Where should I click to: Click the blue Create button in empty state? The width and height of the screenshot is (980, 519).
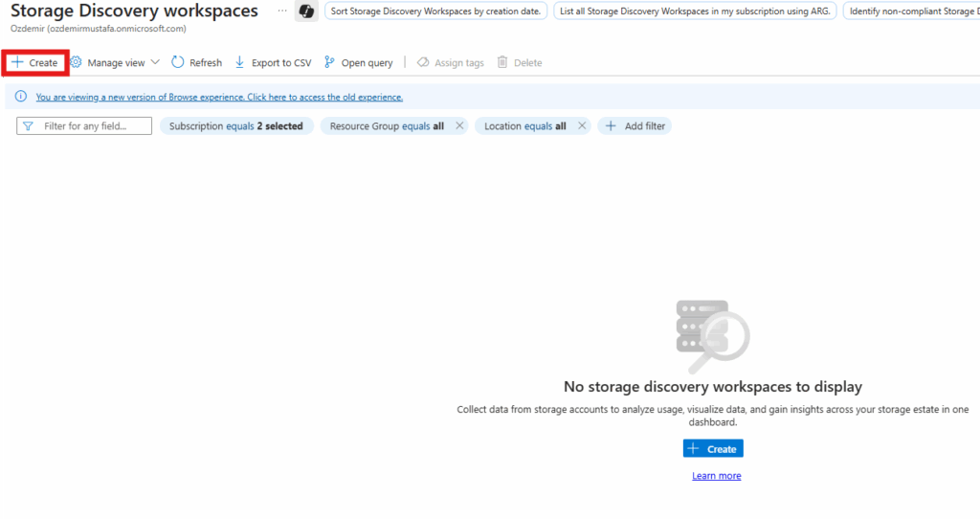click(713, 448)
